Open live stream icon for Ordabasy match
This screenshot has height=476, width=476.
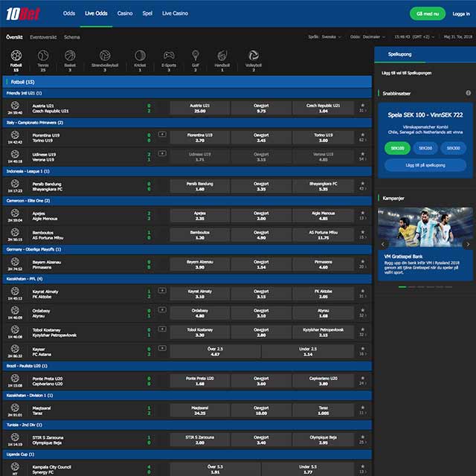pyautogui.click(x=162, y=309)
